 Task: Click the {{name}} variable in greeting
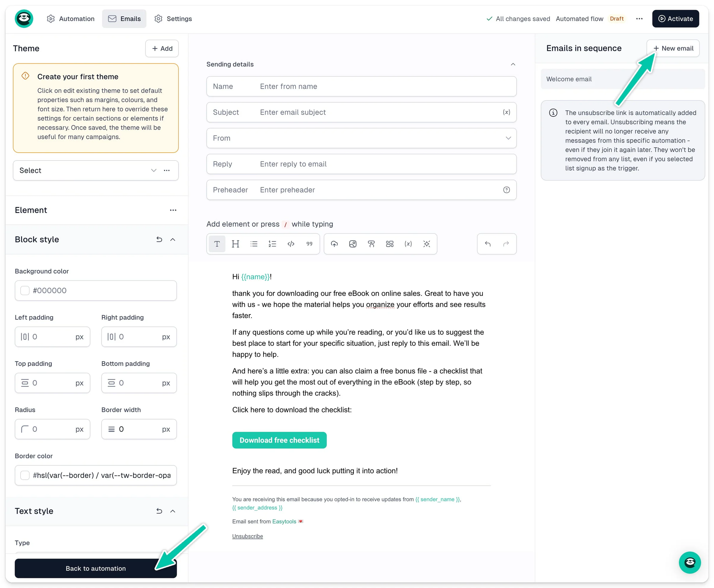256,277
